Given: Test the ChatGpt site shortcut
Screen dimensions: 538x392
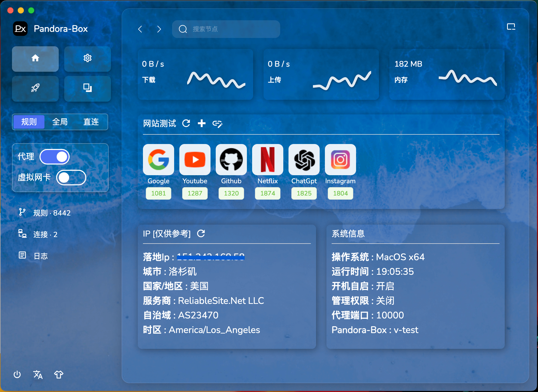Looking at the screenshot, I should (304, 160).
